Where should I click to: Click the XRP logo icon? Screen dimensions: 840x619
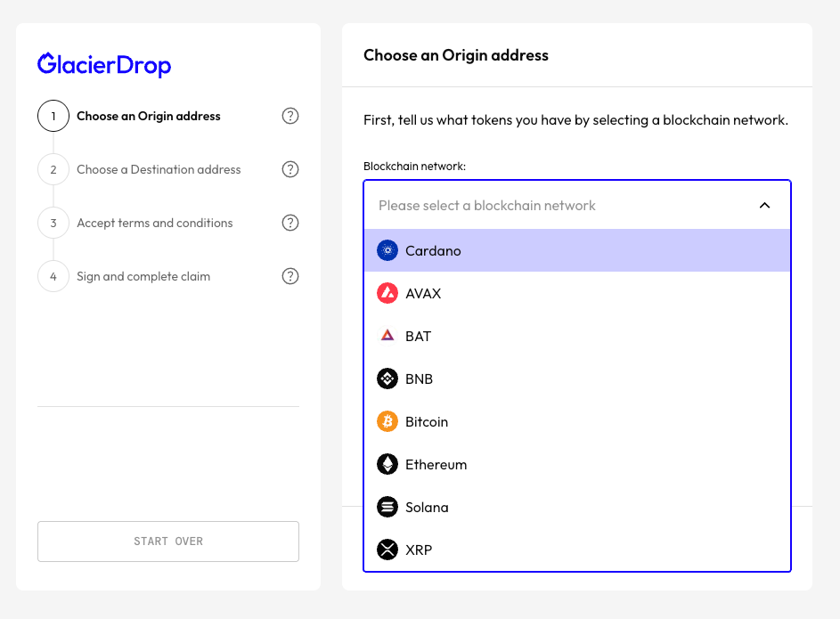click(x=387, y=550)
